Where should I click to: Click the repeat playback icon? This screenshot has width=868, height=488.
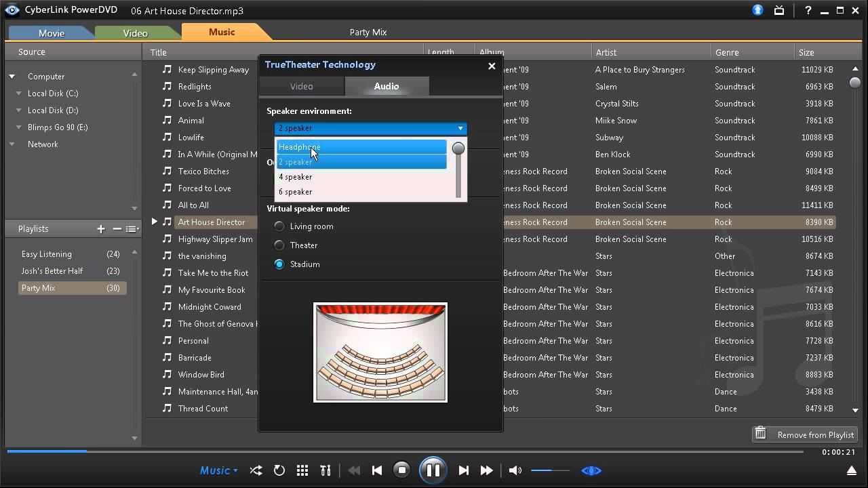(279, 470)
